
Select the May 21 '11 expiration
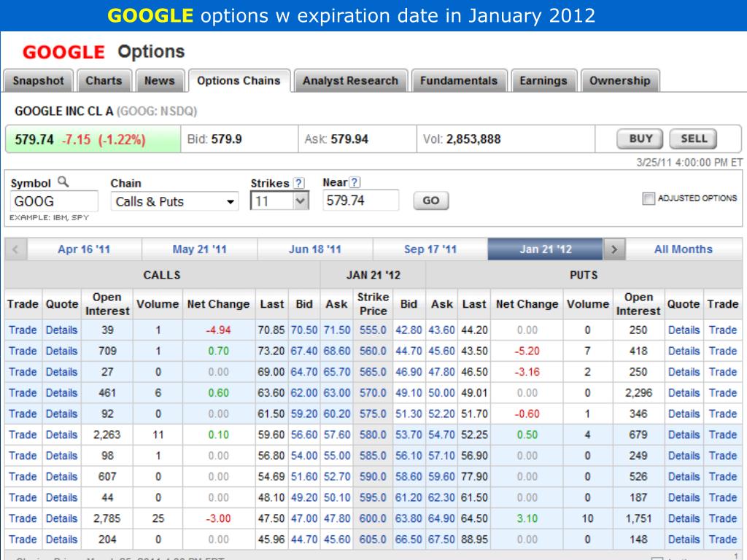(x=199, y=249)
